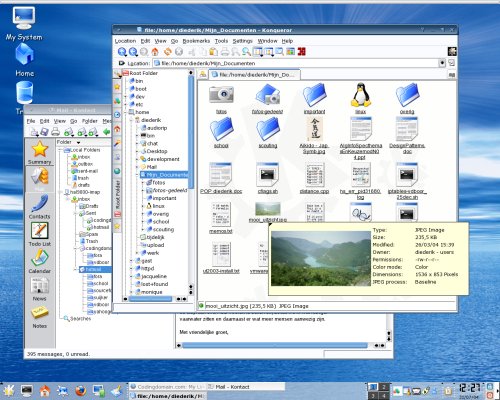Select the mooi_uitzicht.jpg thumbnail

tap(268, 212)
